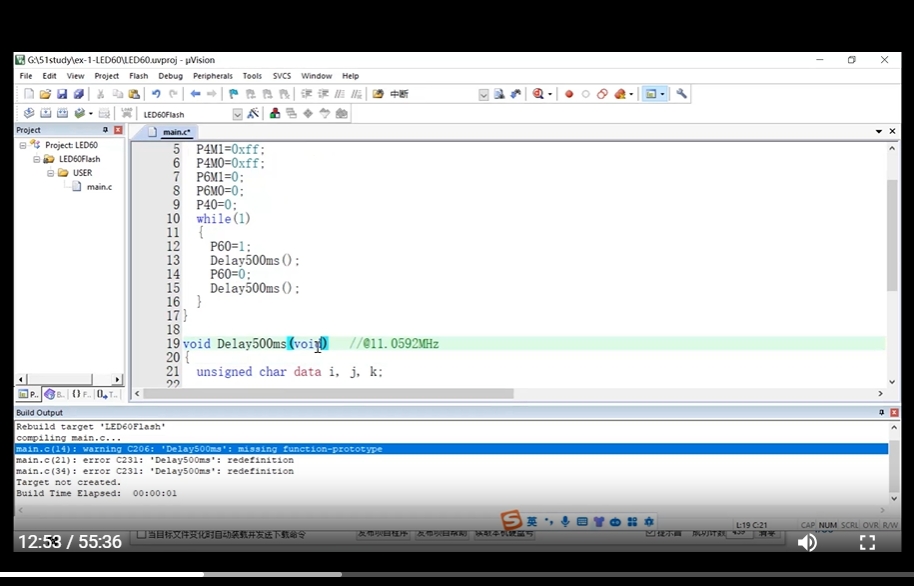The image size is (914, 586).
Task: Collapse the Project: LED60 tree node
Action: click(23, 145)
